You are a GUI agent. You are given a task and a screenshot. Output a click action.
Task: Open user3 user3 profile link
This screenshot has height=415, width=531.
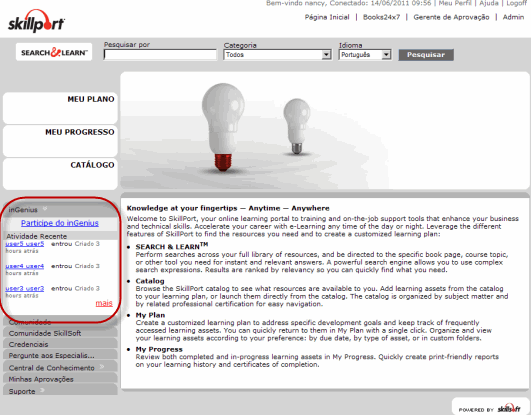point(25,288)
